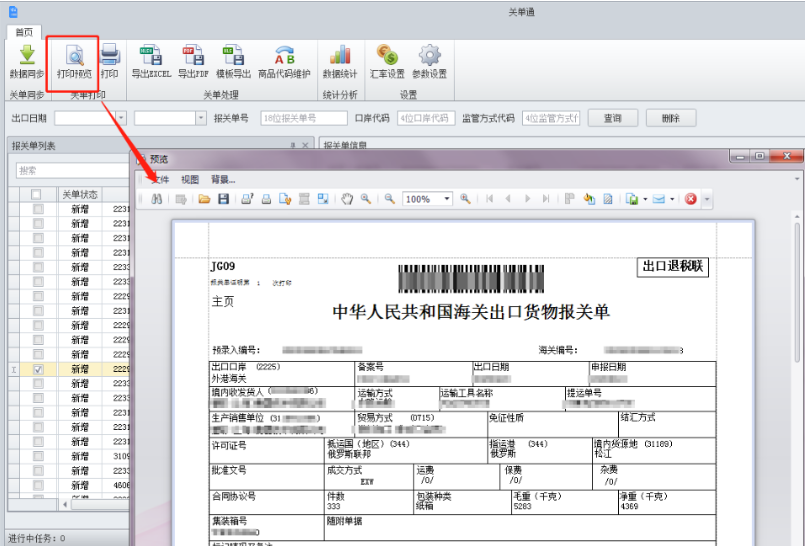Go to first page in preview
Image resolution: width=805 pixels, height=546 pixels.
pyautogui.click(x=489, y=199)
